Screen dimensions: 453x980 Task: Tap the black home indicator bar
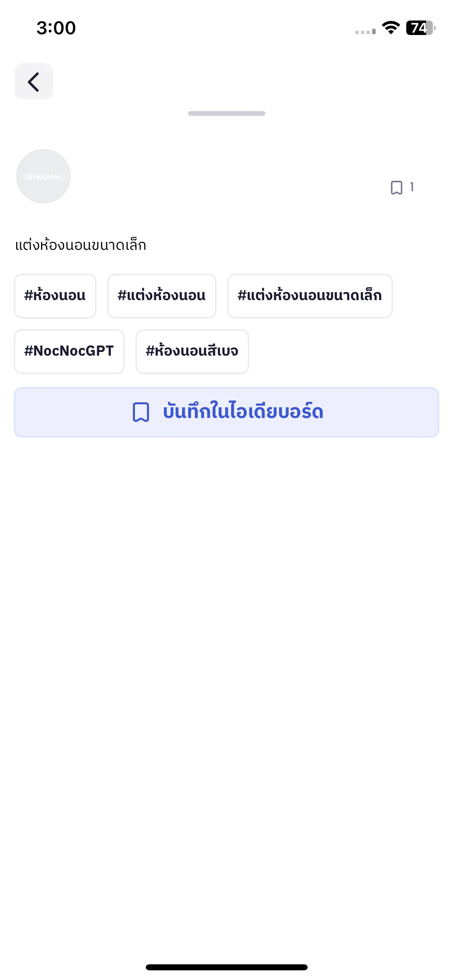coord(227,967)
